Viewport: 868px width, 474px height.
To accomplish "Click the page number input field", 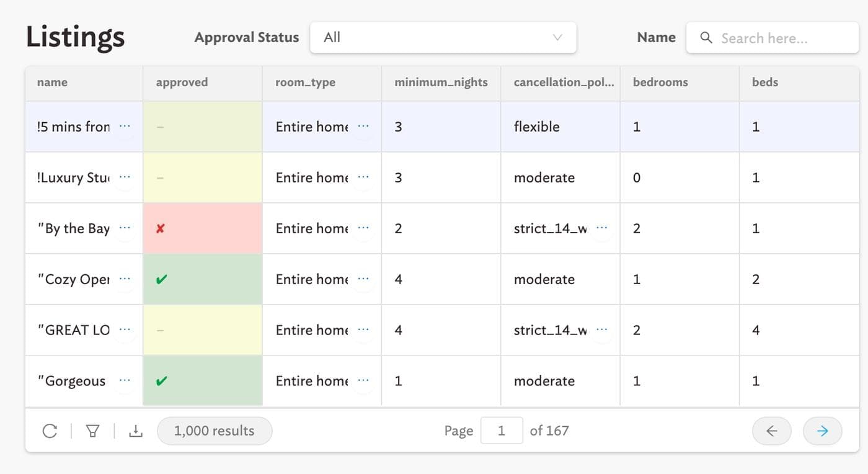I will (x=501, y=431).
